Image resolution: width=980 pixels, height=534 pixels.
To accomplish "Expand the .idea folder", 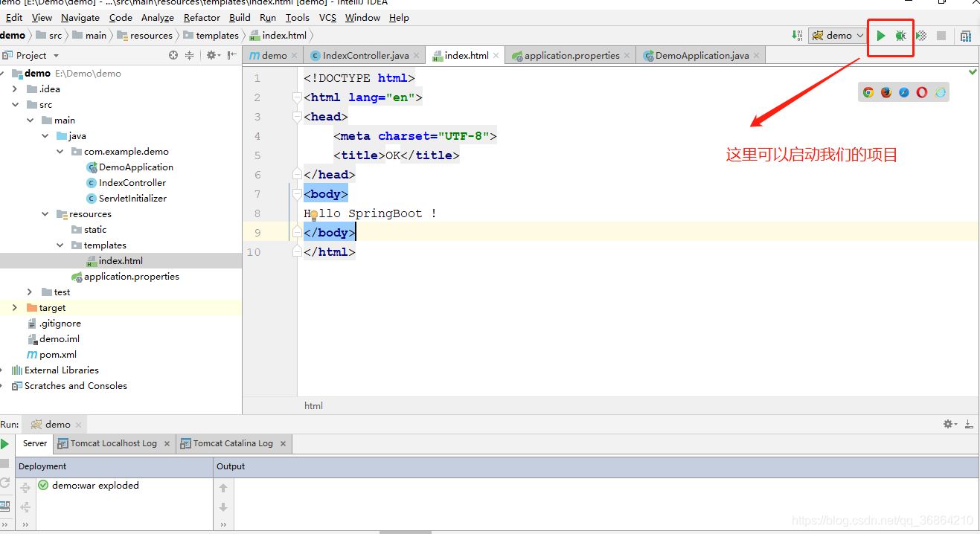I will [15, 89].
